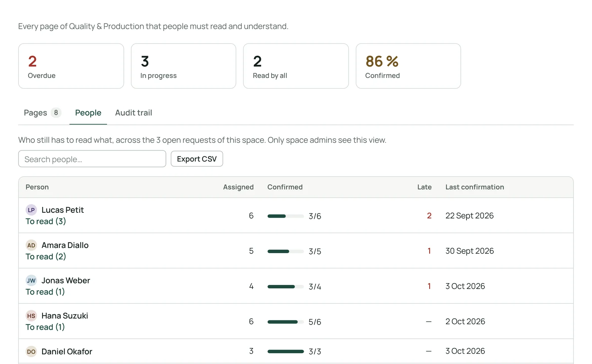The image size is (592, 364).
Task: Open the 86 % Confirmed card
Action: pos(408,66)
